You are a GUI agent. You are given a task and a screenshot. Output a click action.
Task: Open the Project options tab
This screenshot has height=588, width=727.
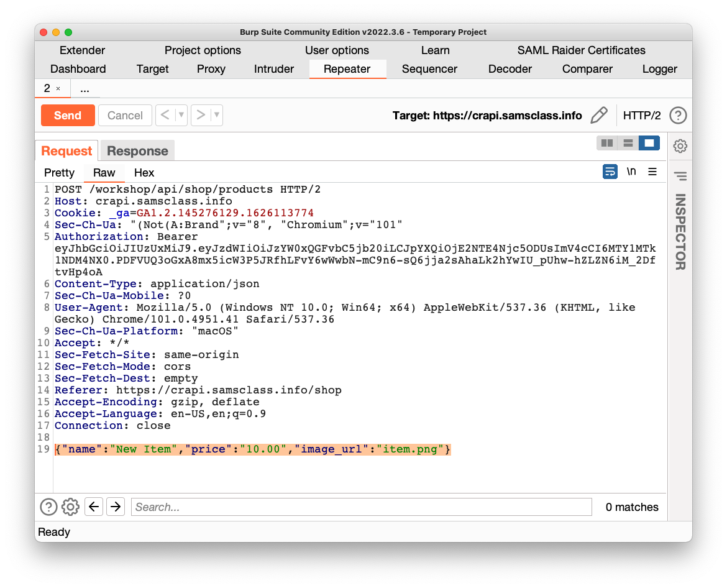tap(203, 50)
